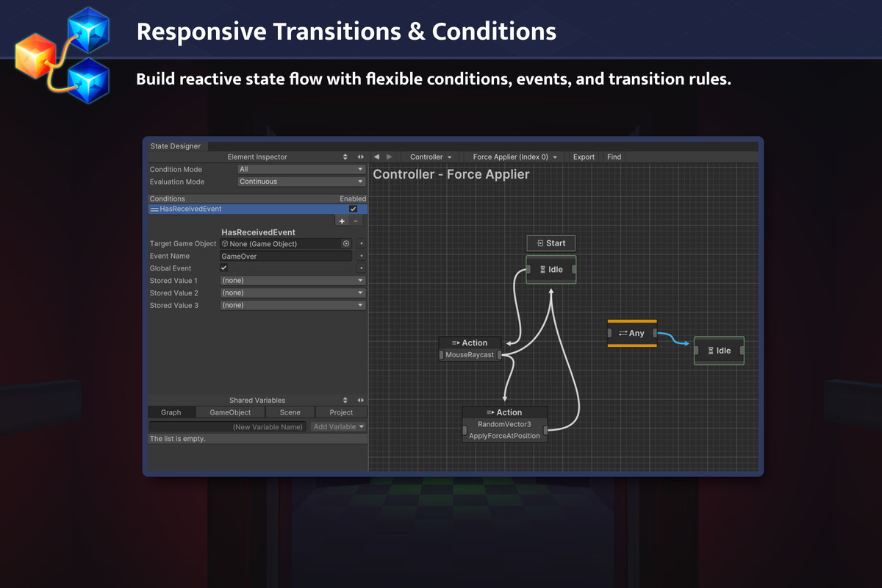882x588 pixels.
Task: Uncheck the Global Event checkbox
Action: coord(224,268)
